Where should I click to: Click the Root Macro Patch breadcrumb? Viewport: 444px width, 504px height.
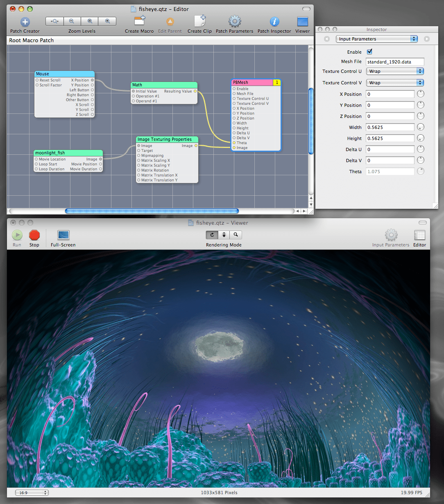[31, 40]
